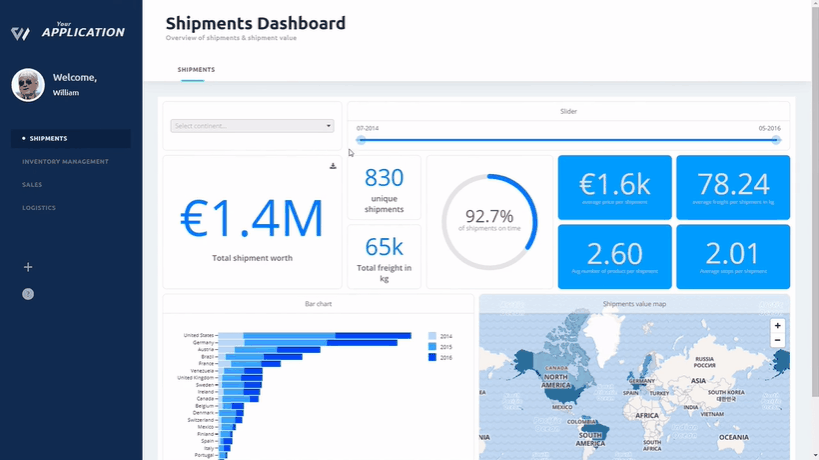Go to Sales in the sidebar
The image size is (819, 460).
click(x=32, y=185)
